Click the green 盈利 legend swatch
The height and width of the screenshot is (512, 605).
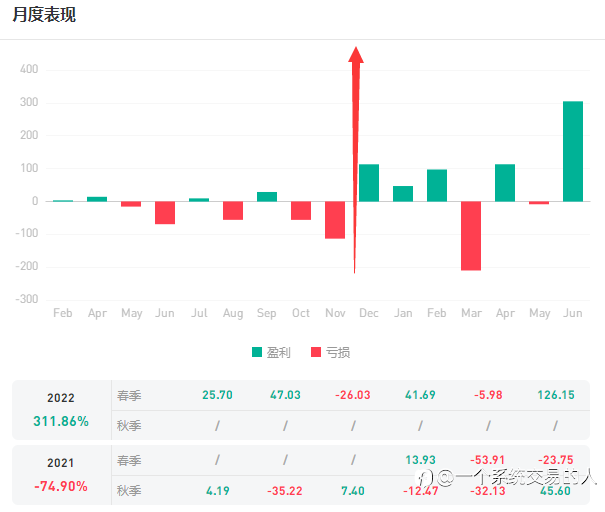click(257, 352)
